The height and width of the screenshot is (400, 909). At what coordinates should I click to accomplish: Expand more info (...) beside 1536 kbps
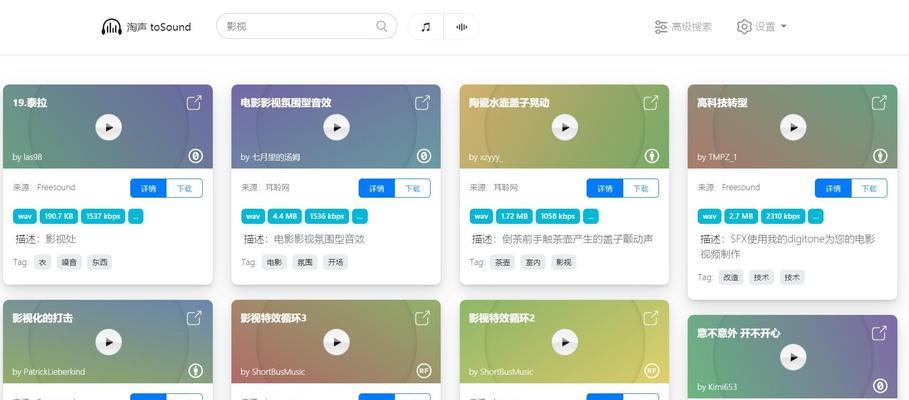360,216
